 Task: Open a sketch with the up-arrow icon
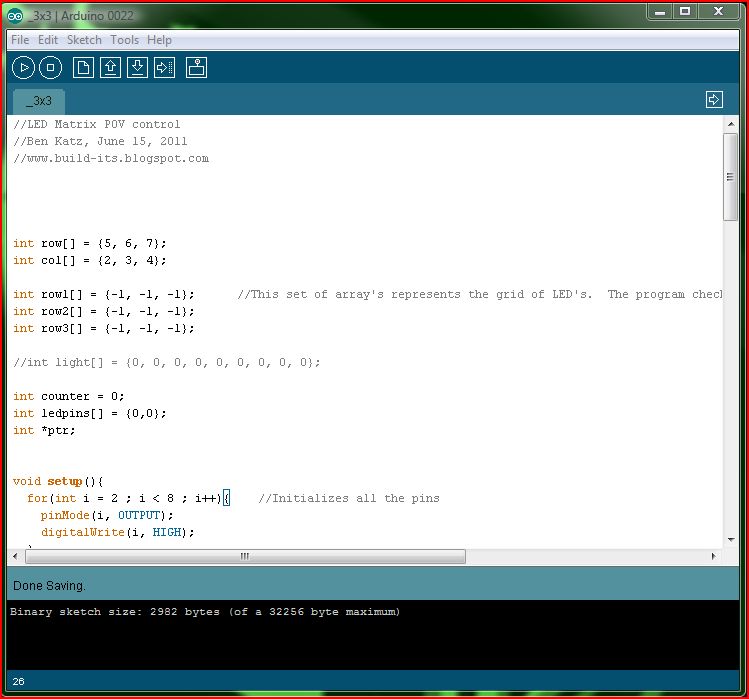pos(110,67)
